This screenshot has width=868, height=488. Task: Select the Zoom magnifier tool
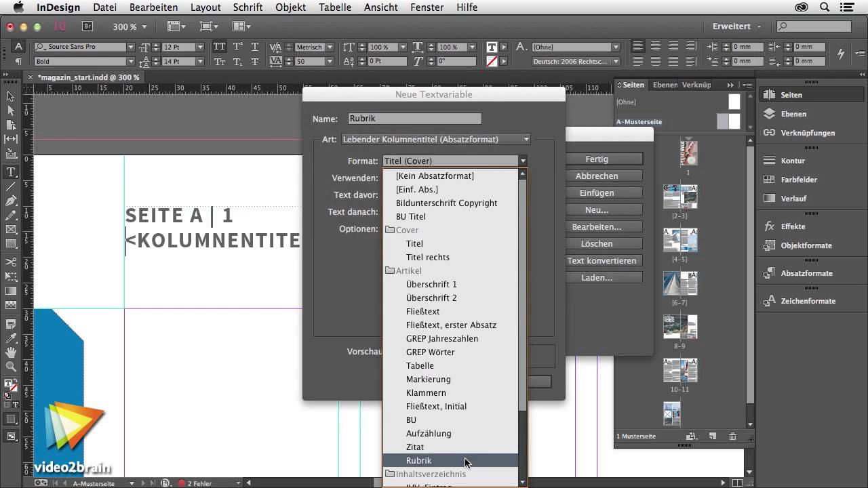pyautogui.click(x=11, y=367)
